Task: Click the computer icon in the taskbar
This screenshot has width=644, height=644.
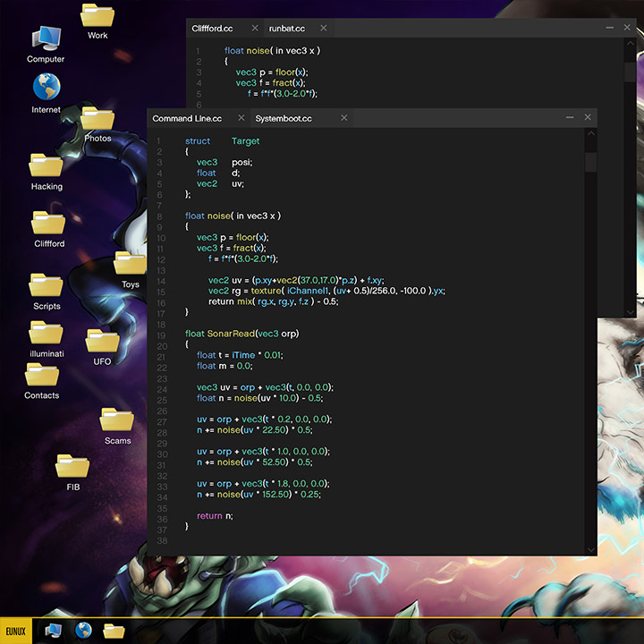Action: coord(53,630)
